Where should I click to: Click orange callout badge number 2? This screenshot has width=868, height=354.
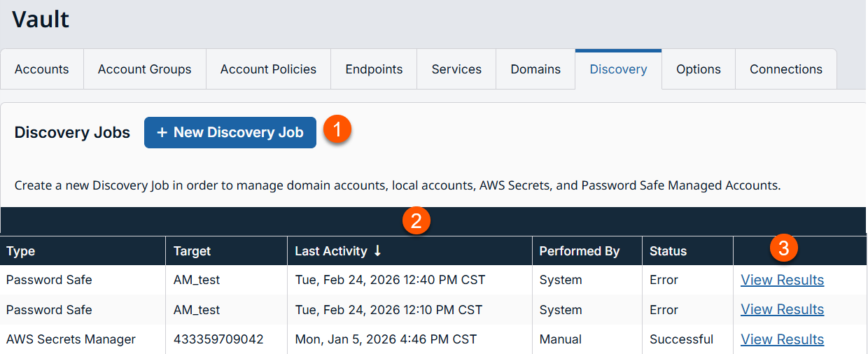pos(416,221)
